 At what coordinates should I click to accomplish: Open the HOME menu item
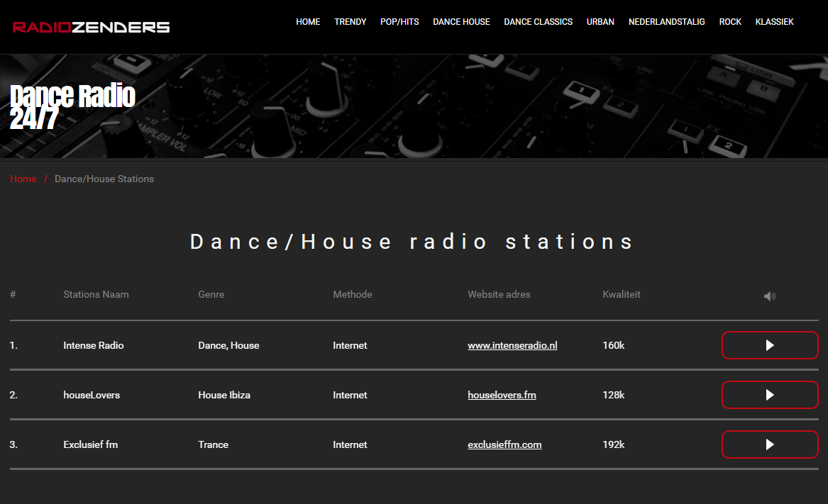(x=308, y=21)
